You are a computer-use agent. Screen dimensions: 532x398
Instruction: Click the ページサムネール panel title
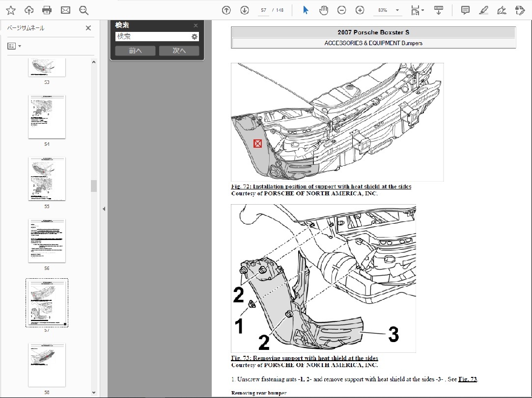click(26, 28)
